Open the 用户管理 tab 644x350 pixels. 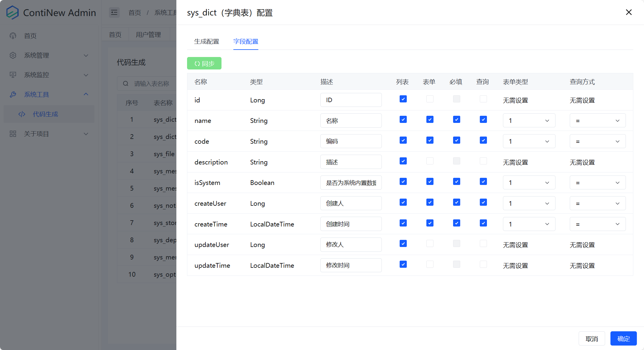click(x=148, y=34)
